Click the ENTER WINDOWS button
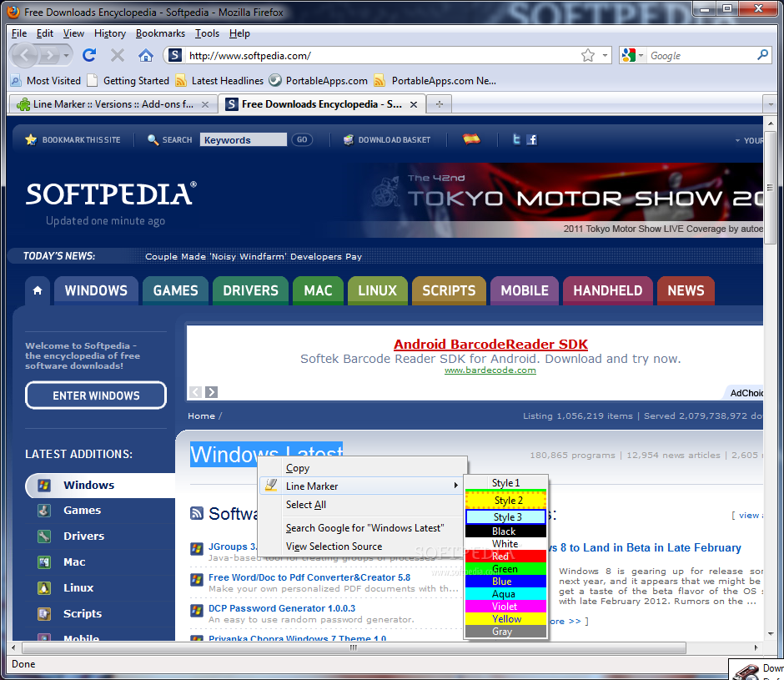The image size is (784, 680). point(96,395)
